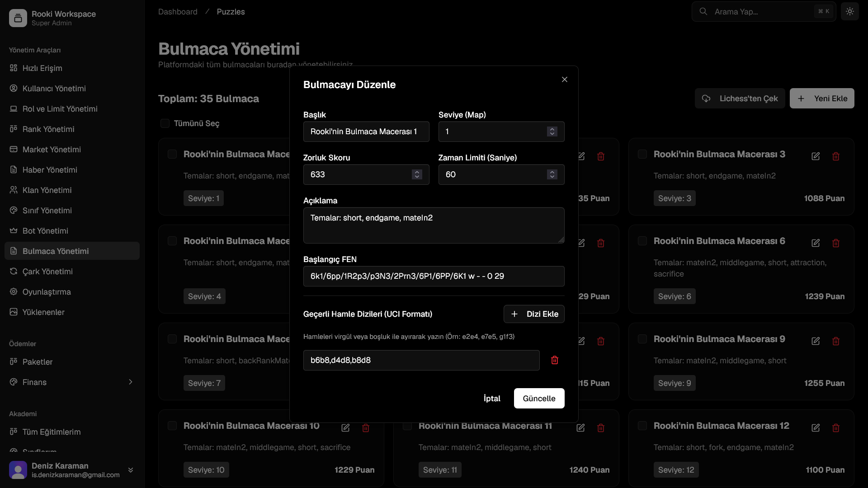Screen dimensions: 868x488
Task: Navigate to Dashboard breadcrumb
Action: coord(178,12)
